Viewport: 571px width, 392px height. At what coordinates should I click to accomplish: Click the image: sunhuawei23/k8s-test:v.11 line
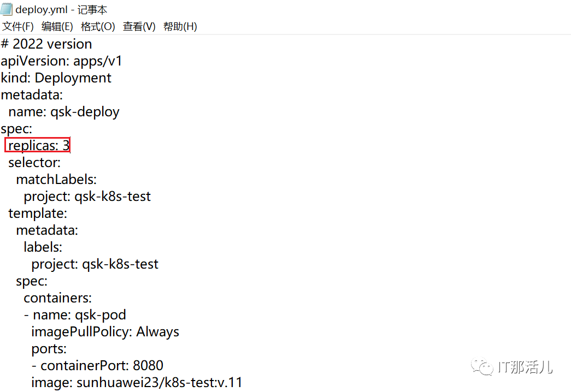pyautogui.click(x=137, y=383)
